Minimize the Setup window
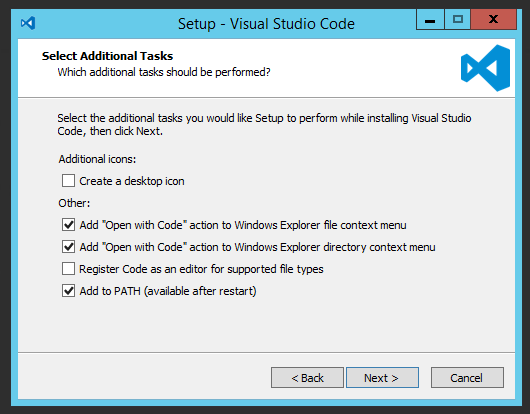530x414 pixels. (x=430, y=20)
